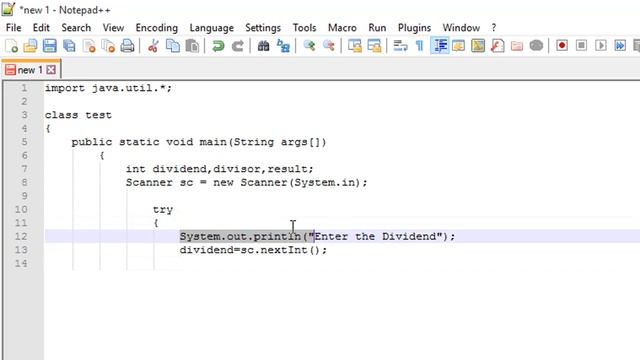The height and width of the screenshot is (360, 640).
Task: Click the Redo arrow icon
Action: (238, 46)
